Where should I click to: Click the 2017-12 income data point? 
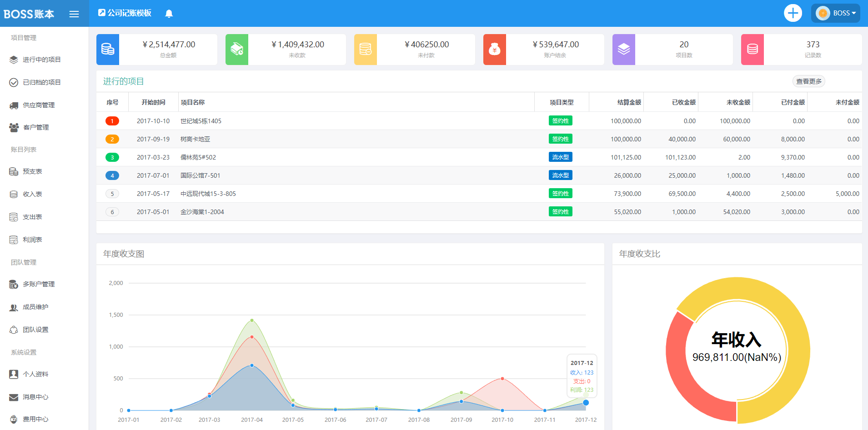click(586, 403)
